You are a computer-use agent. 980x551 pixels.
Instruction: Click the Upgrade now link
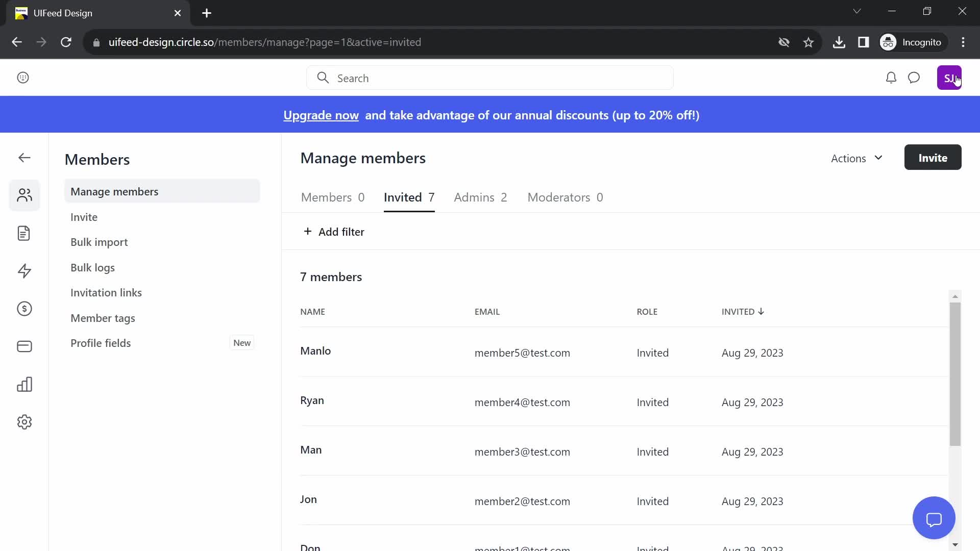[321, 114]
